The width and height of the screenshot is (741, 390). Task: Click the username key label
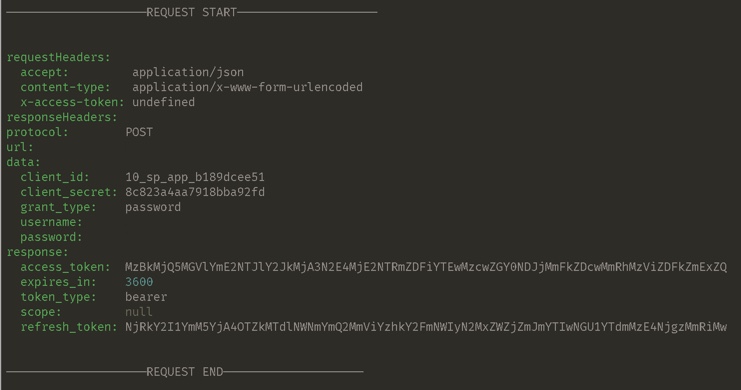point(51,222)
